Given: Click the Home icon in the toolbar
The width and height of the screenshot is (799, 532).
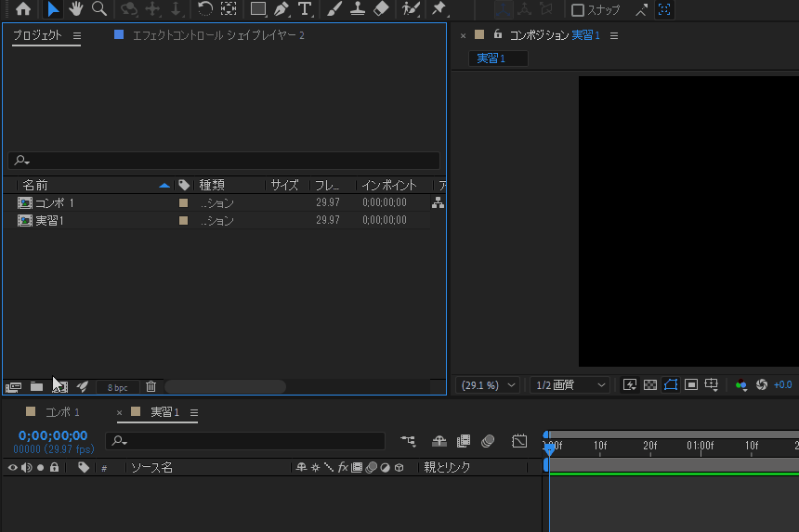Looking at the screenshot, I should (x=23, y=8).
